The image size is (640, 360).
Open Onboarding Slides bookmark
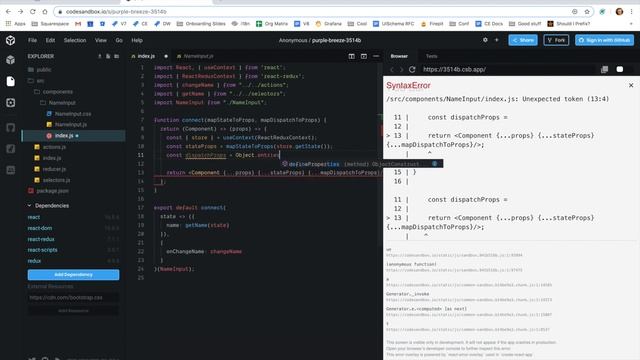click(201, 24)
